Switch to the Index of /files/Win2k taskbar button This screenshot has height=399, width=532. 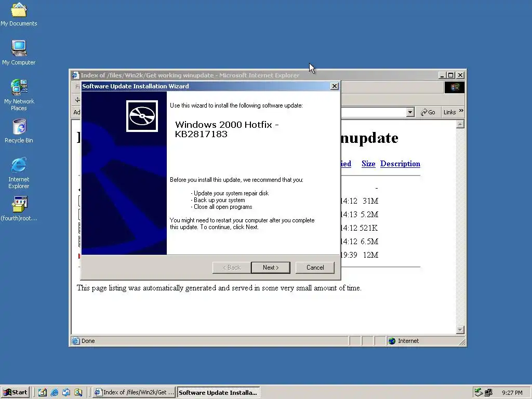click(x=135, y=392)
